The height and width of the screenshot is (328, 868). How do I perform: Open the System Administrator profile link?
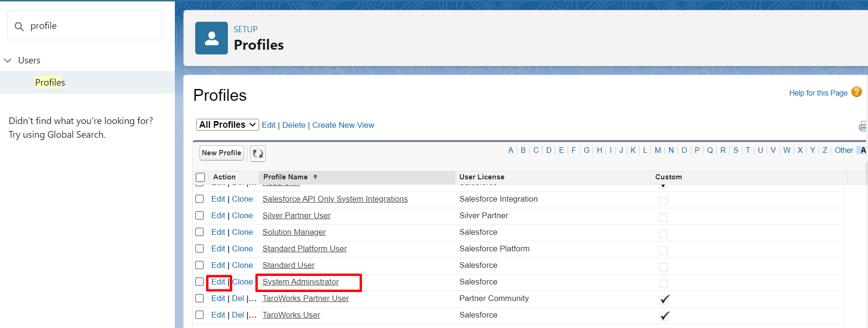[x=300, y=282]
